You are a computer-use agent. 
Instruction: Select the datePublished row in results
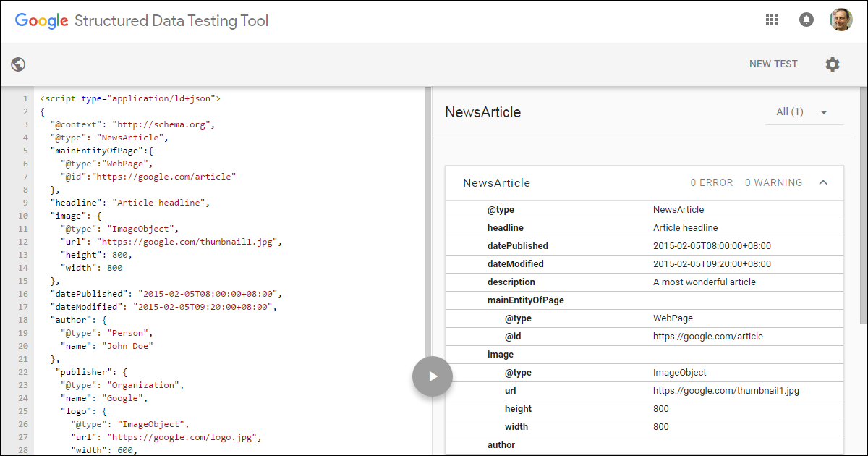[644, 246]
